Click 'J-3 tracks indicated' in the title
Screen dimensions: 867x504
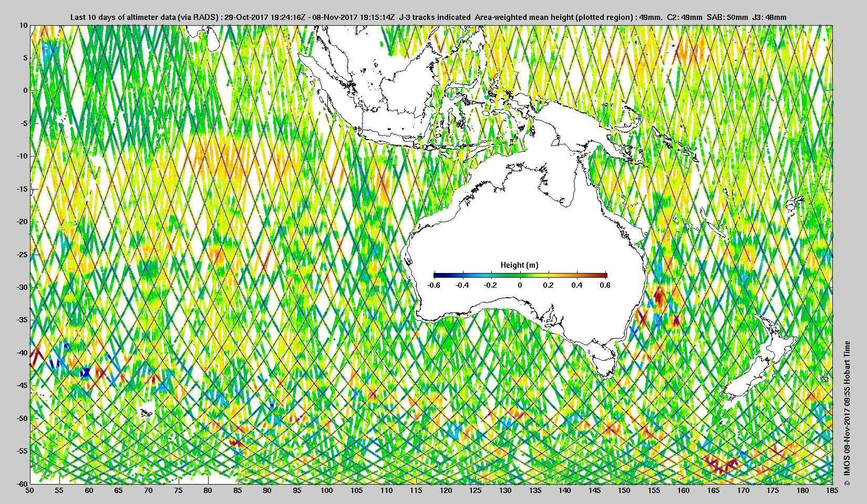pyautogui.click(x=435, y=17)
